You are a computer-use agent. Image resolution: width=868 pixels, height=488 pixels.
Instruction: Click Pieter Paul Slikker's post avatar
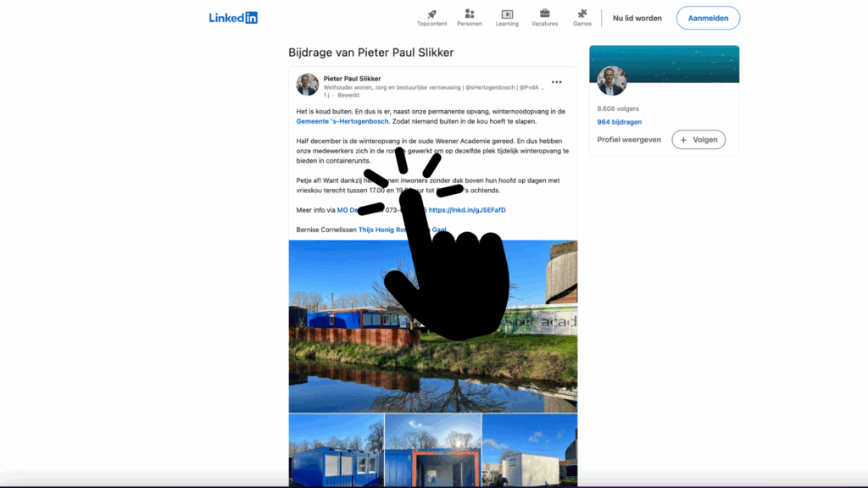(307, 85)
